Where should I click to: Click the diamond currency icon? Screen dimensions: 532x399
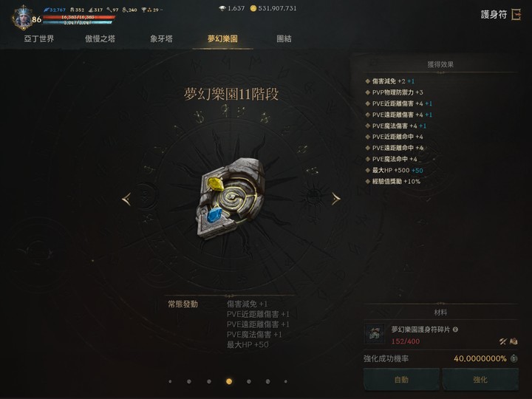pyautogui.click(x=222, y=8)
